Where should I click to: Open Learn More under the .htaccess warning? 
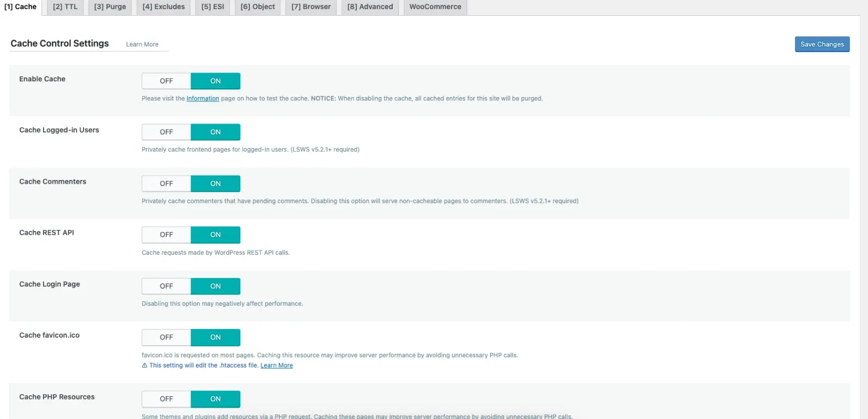pyautogui.click(x=277, y=365)
